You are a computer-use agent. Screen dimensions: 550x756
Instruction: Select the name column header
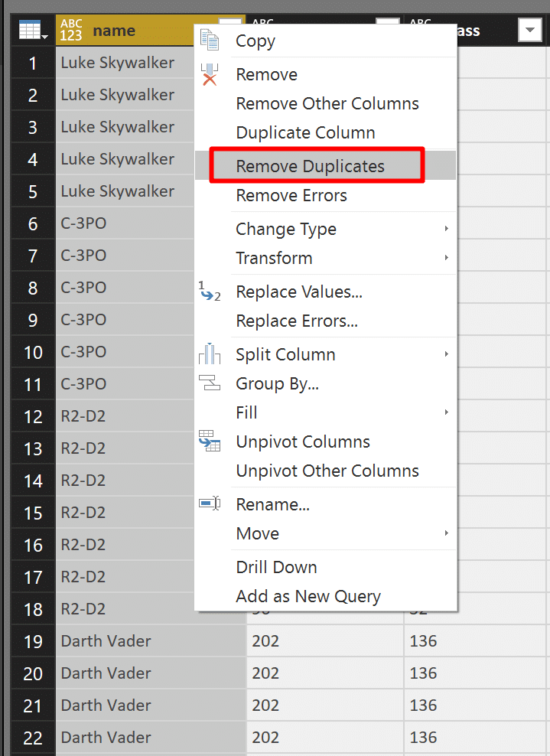(x=125, y=31)
